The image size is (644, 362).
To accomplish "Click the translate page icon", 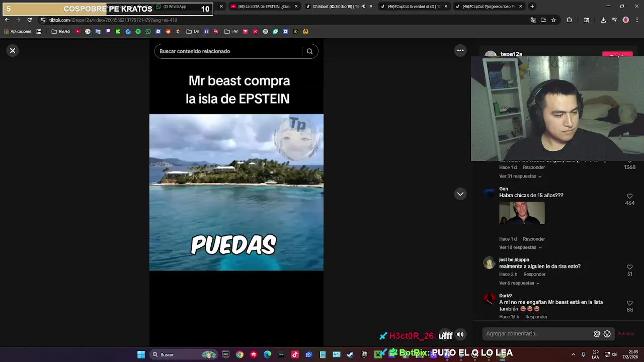I will click(x=533, y=20).
